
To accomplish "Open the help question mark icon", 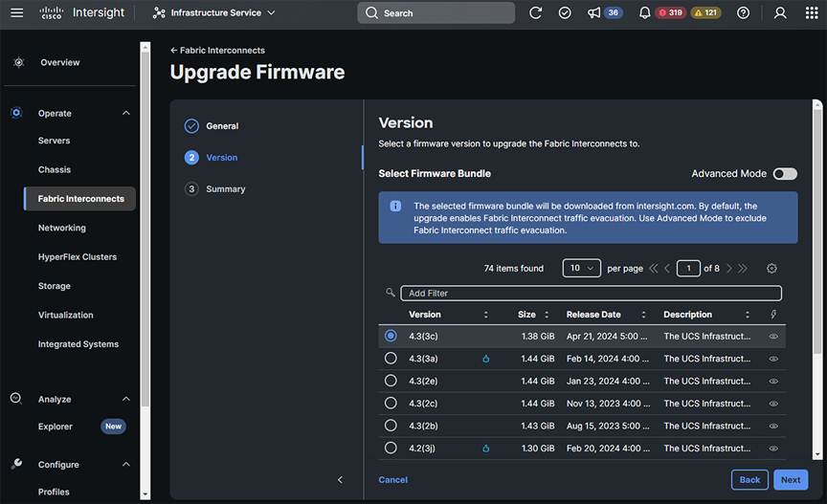I will click(743, 12).
